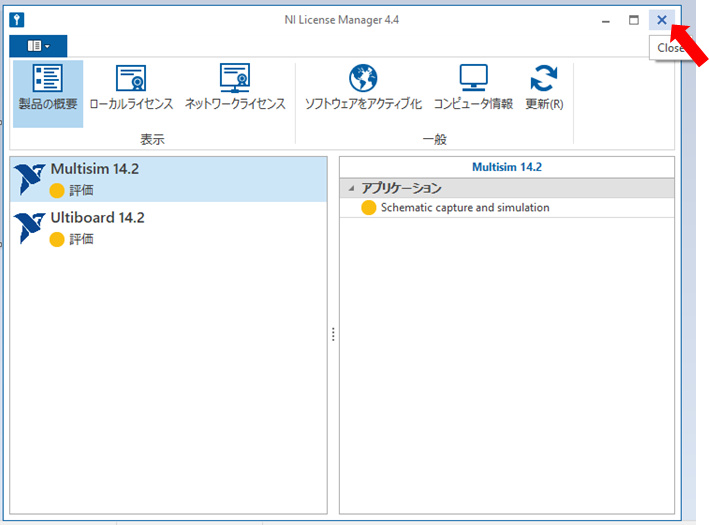
Task: Open the 製品の概要 product overview view
Action: click(48, 94)
